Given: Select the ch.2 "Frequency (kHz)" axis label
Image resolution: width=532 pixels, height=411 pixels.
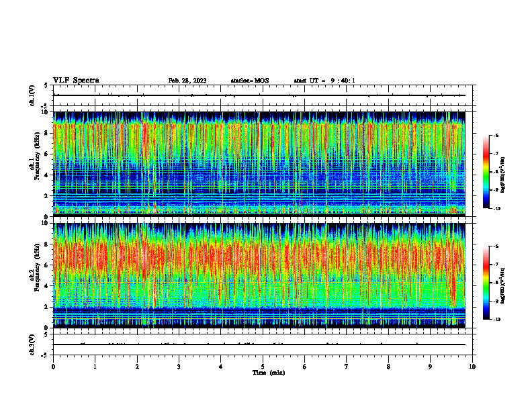Looking at the screenshot, I should (x=37, y=267).
